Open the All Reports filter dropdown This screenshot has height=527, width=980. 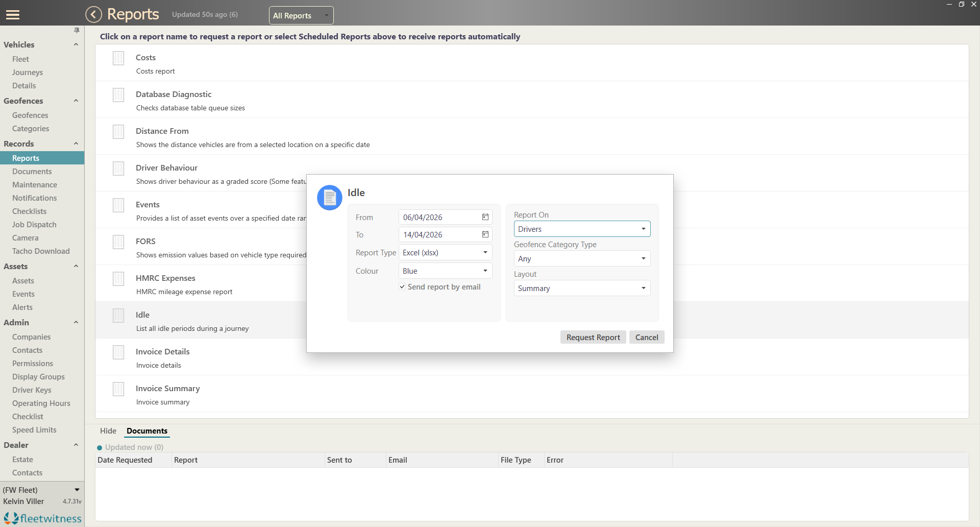point(301,15)
